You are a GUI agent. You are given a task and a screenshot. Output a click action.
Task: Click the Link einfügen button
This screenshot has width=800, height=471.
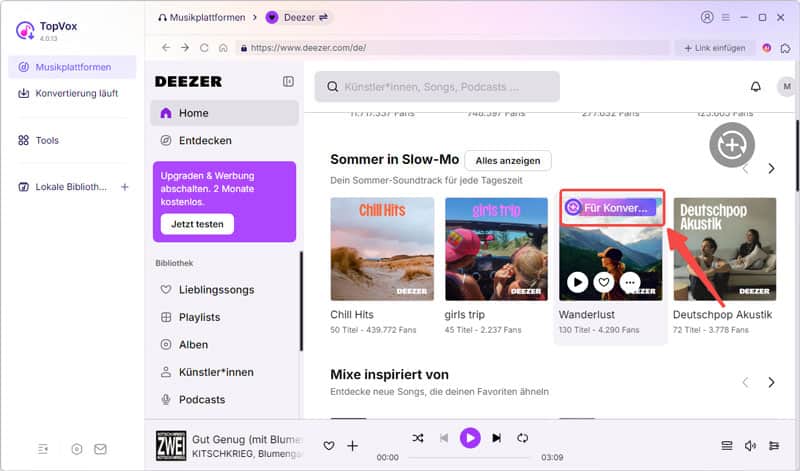pyautogui.click(x=715, y=48)
